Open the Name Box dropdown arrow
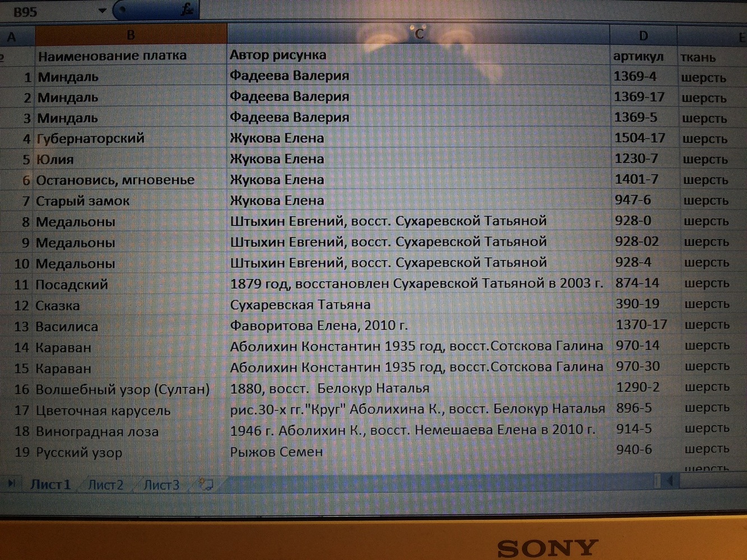 coord(102,11)
